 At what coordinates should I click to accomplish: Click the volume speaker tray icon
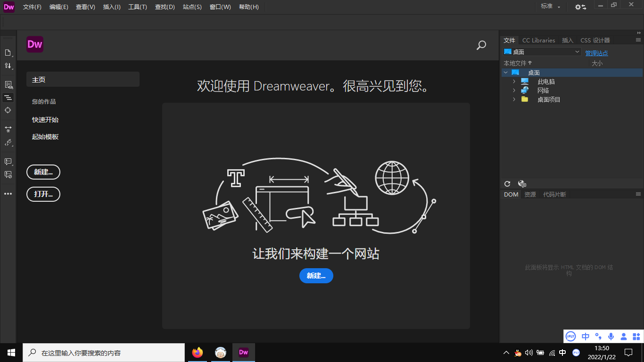528,353
